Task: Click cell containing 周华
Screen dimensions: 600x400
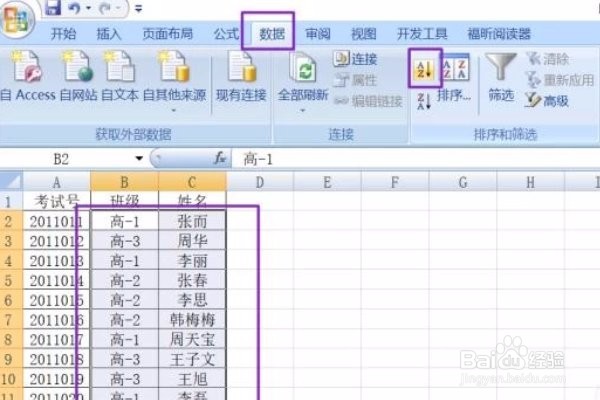Action: pyautogui.click(x=192, y=241)
